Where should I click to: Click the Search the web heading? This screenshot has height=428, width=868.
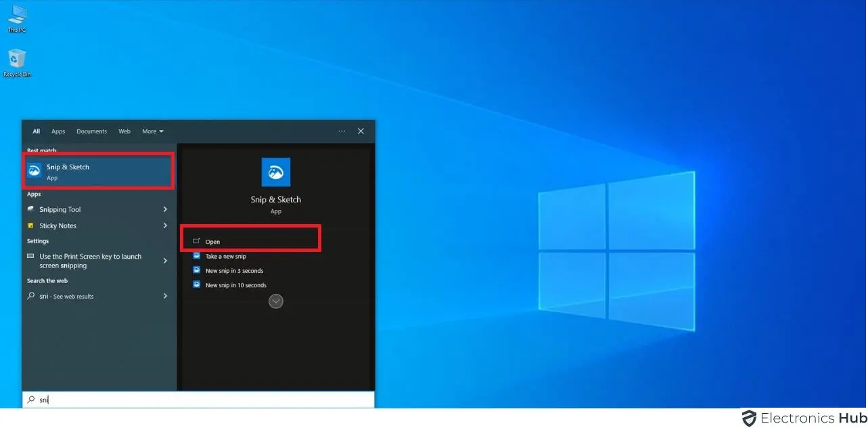[x=47, y=280]
